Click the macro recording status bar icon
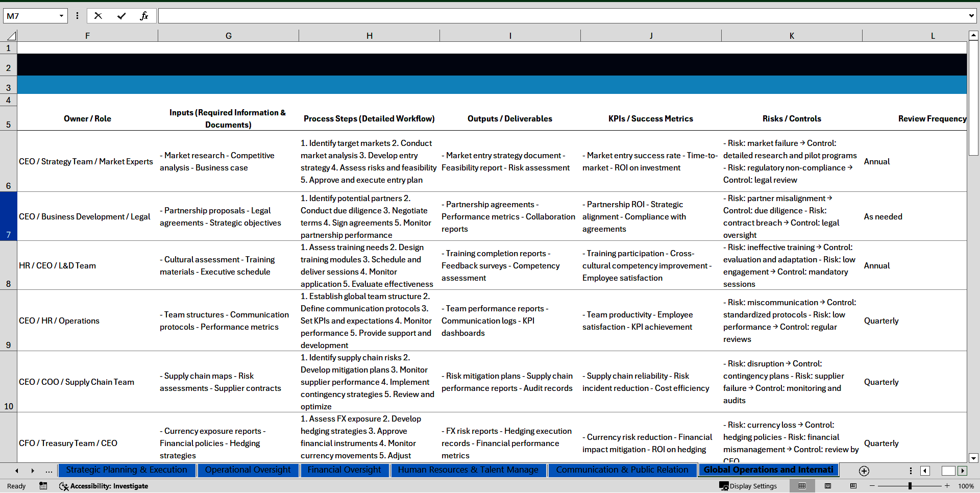This screenshot has width=980, height=493. [x=43, y=486]
